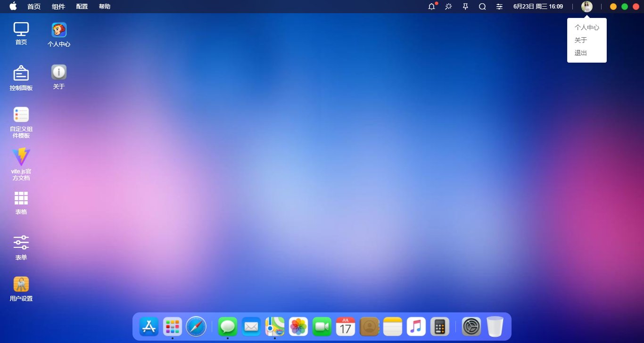Image resolution: width=644 pixels, height=343 pixels.
Task: Open the Calculator in the dock
Action: coord(439,326)
